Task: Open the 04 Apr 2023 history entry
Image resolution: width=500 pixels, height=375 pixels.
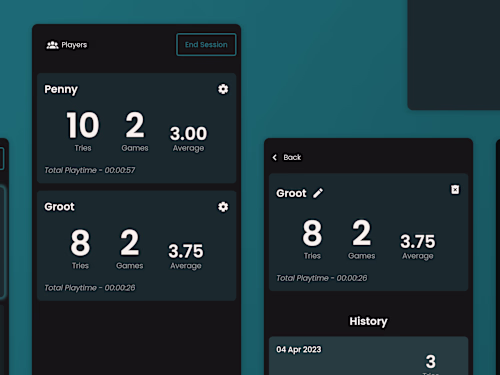Action: 369,356
